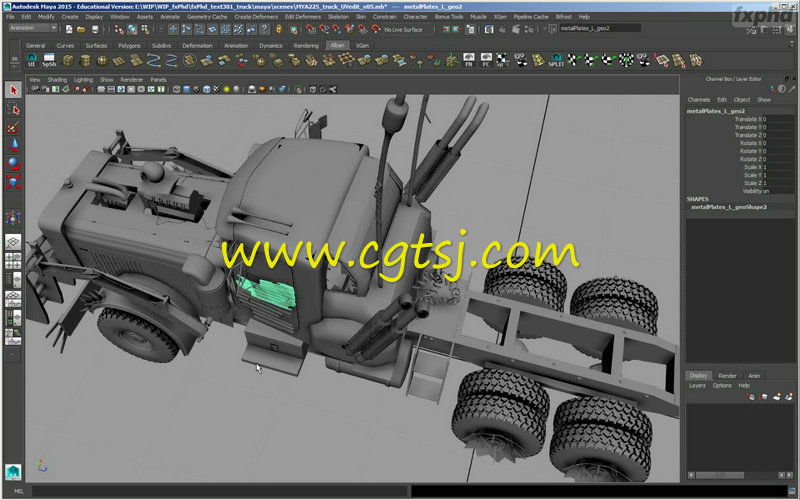Toggle select by component type mode
This screenshot has height=500, width=800.
[145, 30]
